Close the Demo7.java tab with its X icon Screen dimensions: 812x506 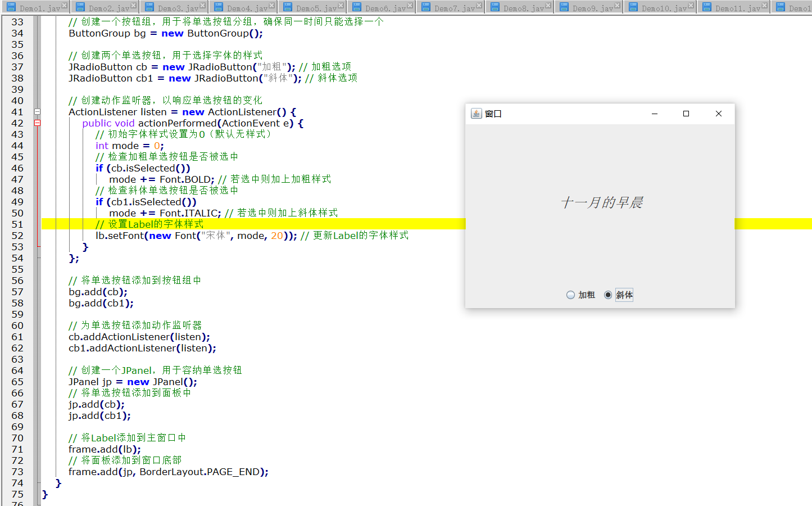tap(479, 5)
